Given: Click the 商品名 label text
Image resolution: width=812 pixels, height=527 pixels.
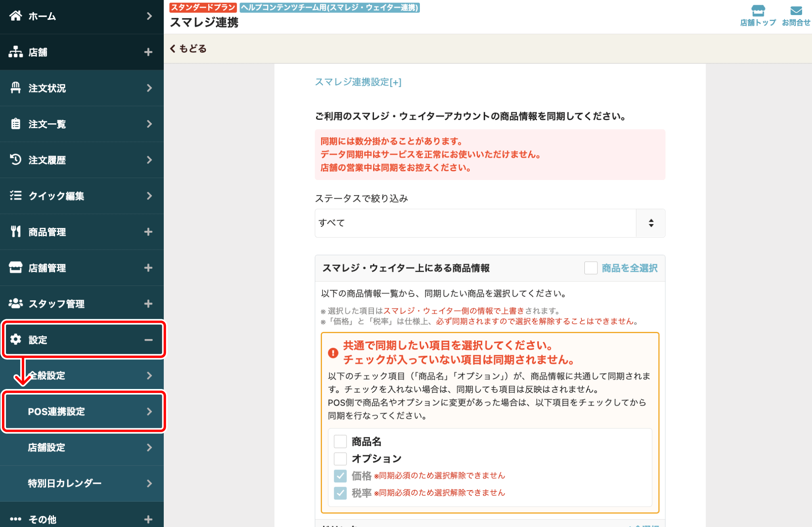Looking at the screenshot, I should click(x=366, y=441).
